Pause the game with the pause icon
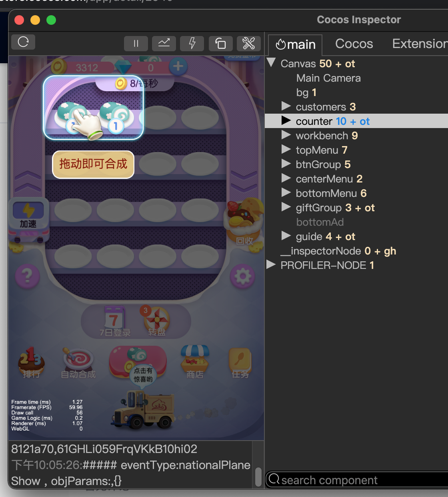448x497 pixels. [x=136, y=44]
